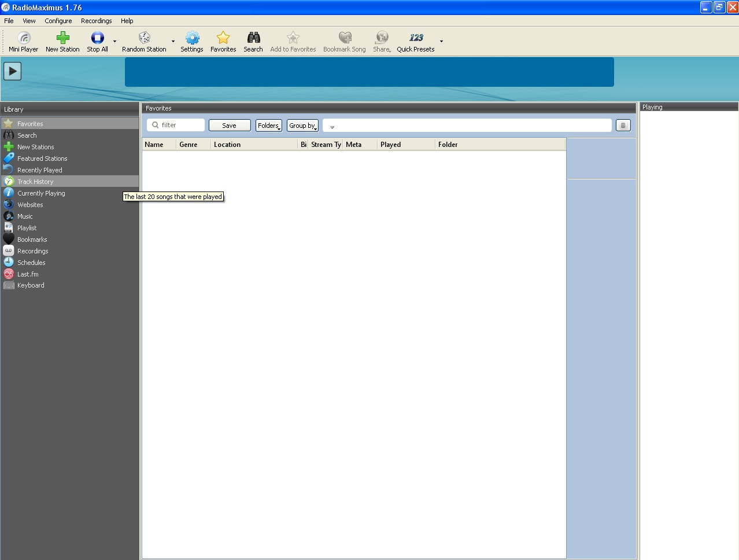Sort by the Meta column
This screenshot has width=739, height=560.
click(x=360, y=145)
